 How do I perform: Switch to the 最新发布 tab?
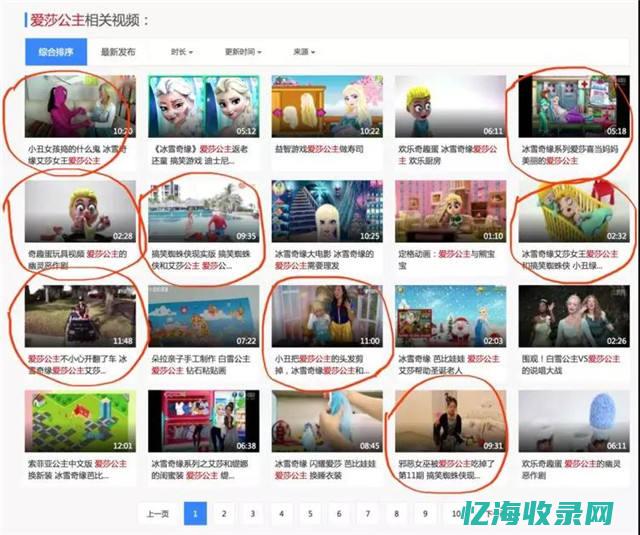coord(118,52)
